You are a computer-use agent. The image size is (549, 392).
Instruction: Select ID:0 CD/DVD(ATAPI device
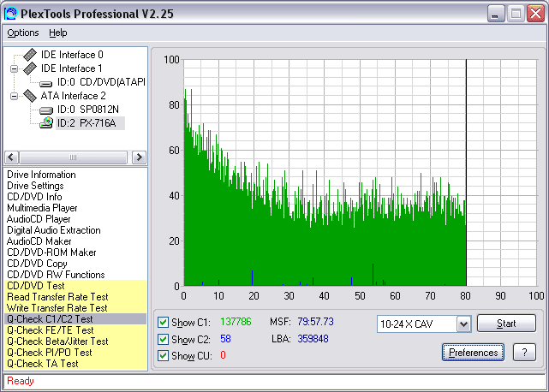(101, 82)
